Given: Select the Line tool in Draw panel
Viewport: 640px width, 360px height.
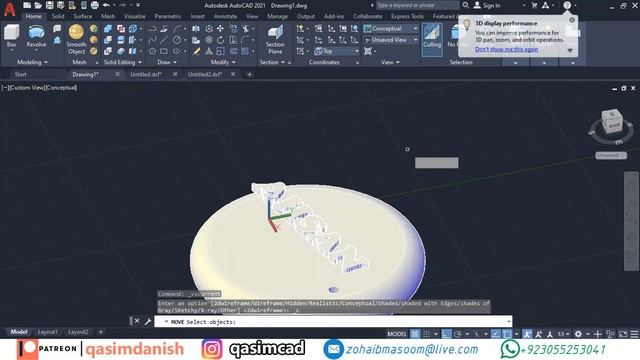Looking at the screenshot, I should pos(164,40).
